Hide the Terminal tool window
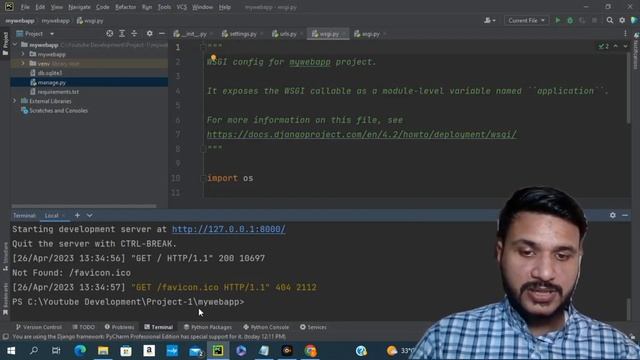Screen dimensions: 640x360 click(x=625, y=215)
